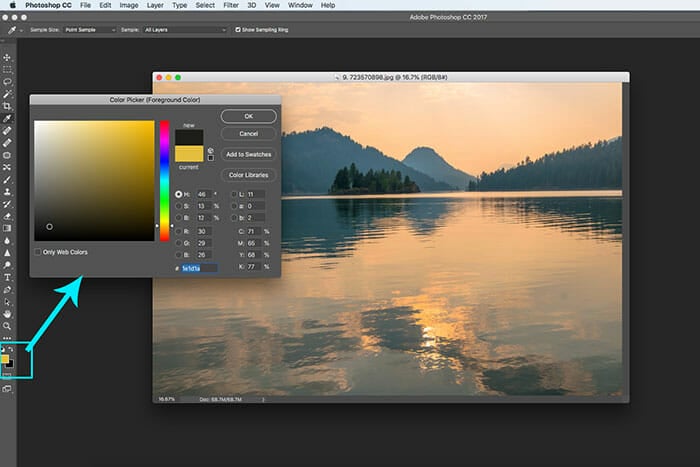700x467 pixels.
Task: Confirm the color with OK
Action: point(249,116)
